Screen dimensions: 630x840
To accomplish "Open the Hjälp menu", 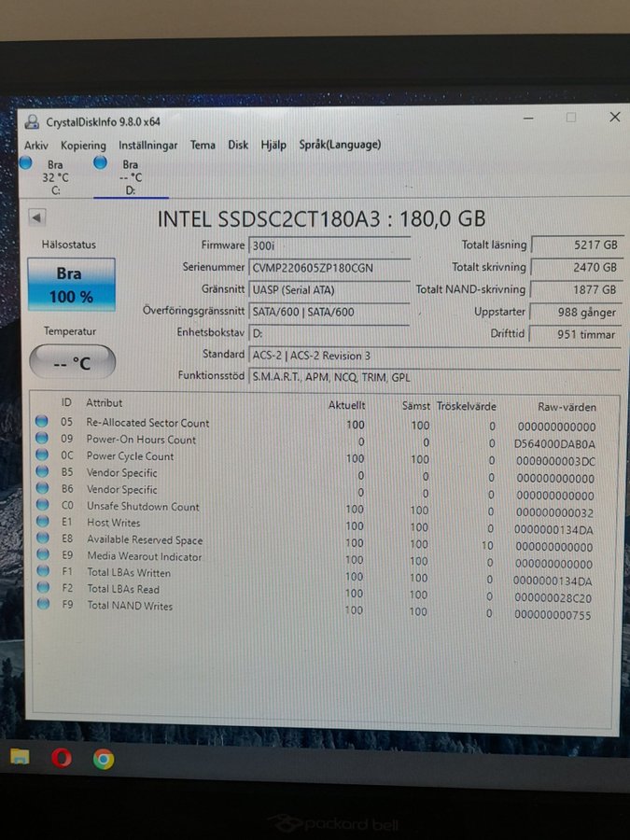I will (x=273, y=145).
